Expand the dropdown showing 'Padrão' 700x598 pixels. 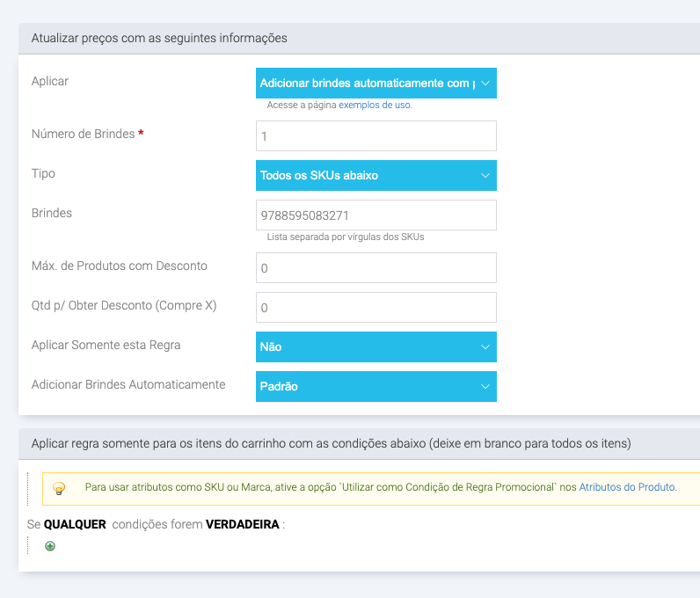(376, 387)
